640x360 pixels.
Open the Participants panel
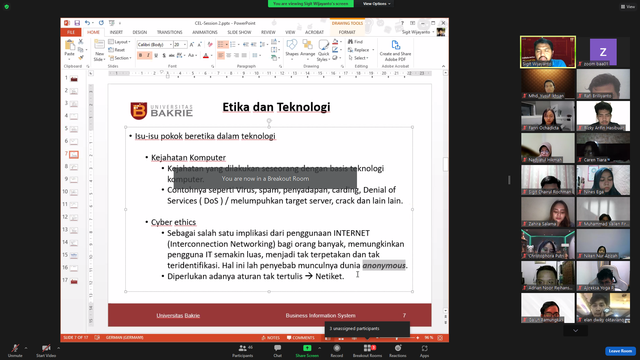(x=243, y=351)
